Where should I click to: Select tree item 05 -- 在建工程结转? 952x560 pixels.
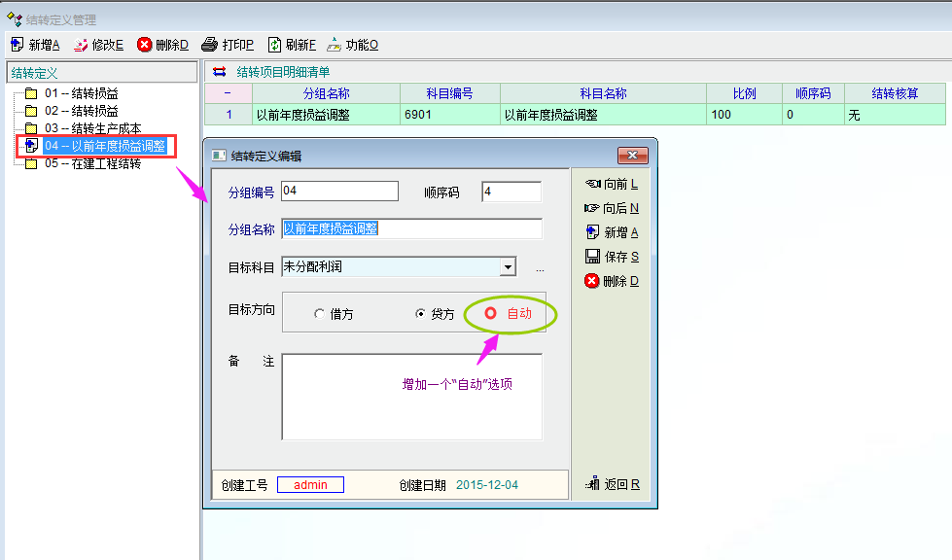coord(92,163)
